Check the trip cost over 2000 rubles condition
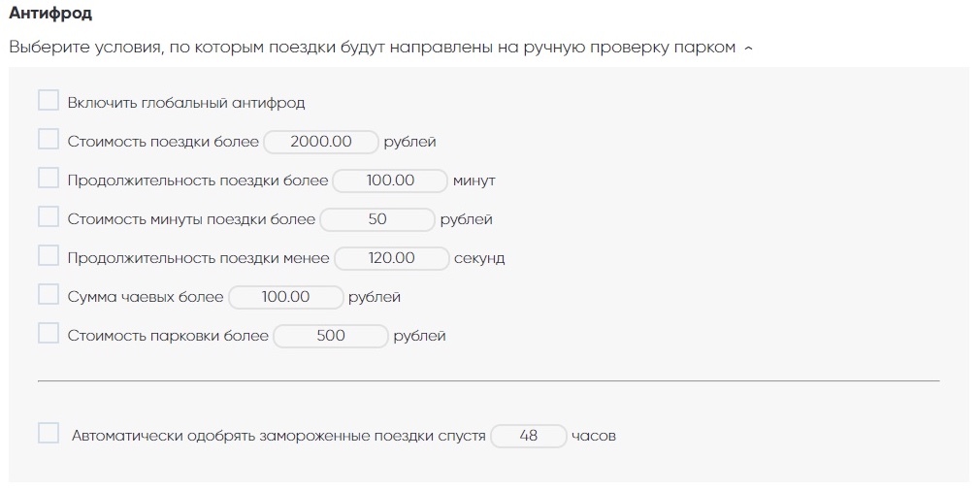 [49, 140]
